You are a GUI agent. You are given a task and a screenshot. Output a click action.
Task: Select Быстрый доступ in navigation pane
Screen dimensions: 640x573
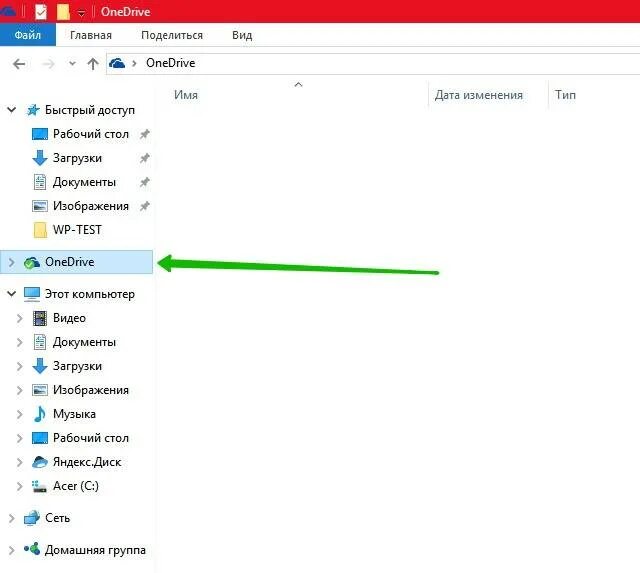coord(90,110)
